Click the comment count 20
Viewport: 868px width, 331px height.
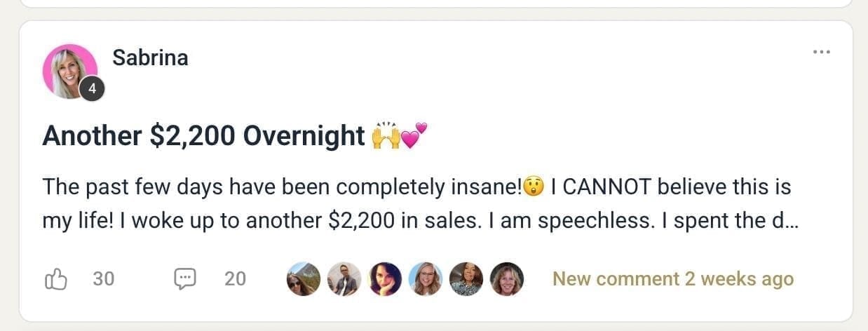coord(235,279)
